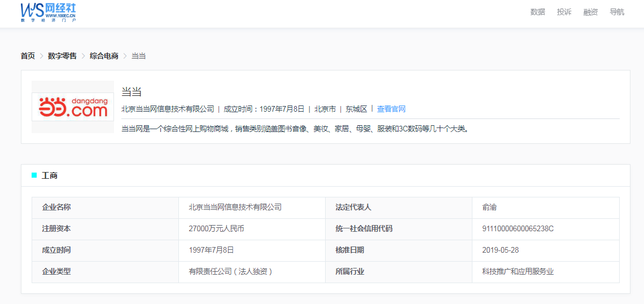644x304 pixels.
Task: Open the 导航 nav menu
Action: pyautogui.click(x=617, y=12)
